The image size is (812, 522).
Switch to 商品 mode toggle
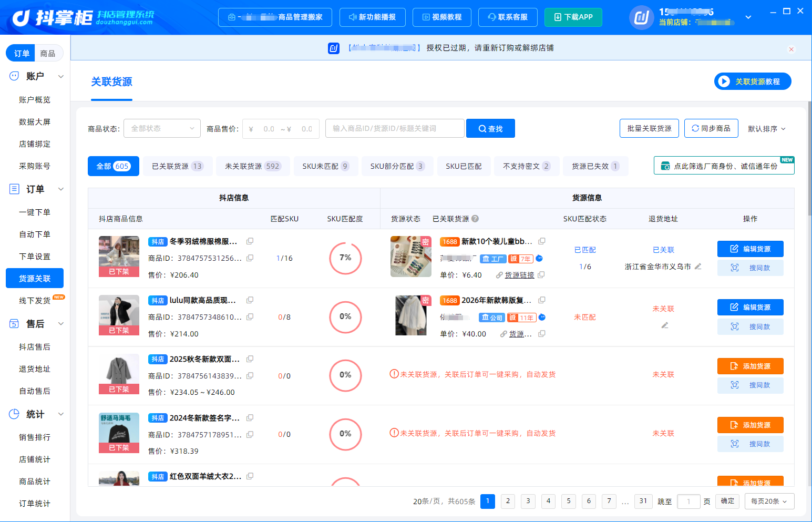48,53
